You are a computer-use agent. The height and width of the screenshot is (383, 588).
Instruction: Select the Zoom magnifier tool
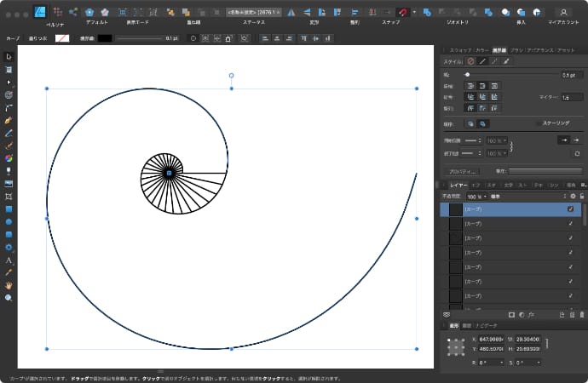9,298
